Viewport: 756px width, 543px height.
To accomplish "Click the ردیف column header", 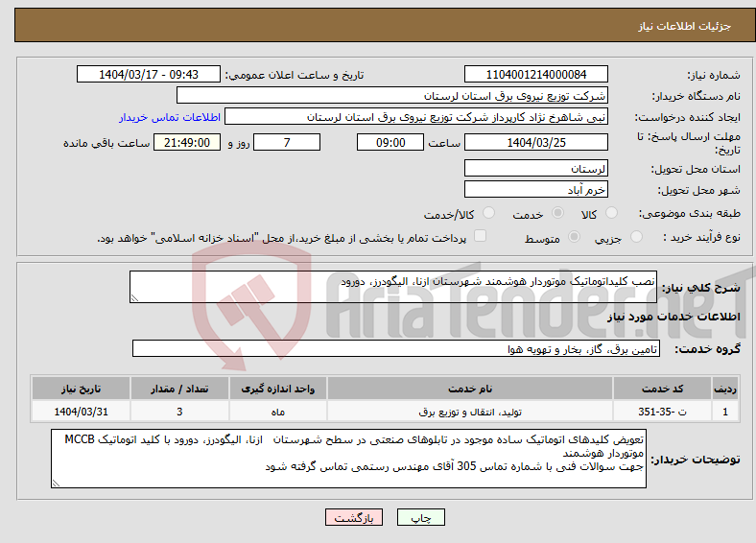I will pos(725,389).
